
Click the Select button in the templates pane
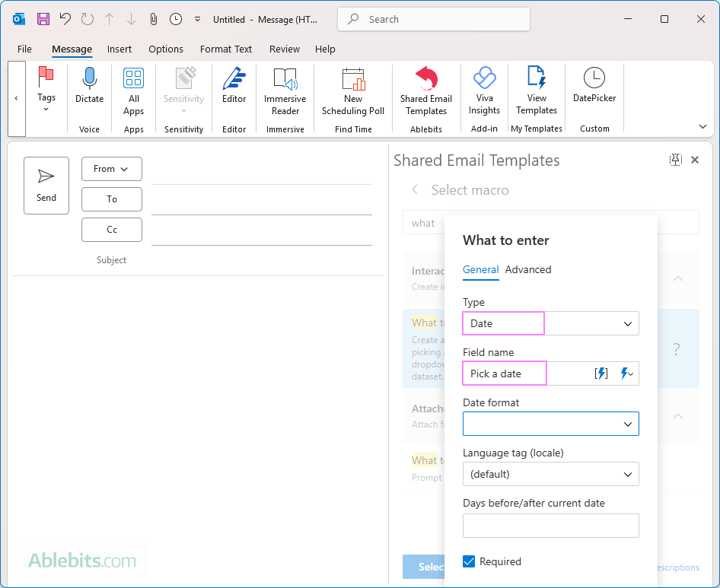click(x=424, y=567)
